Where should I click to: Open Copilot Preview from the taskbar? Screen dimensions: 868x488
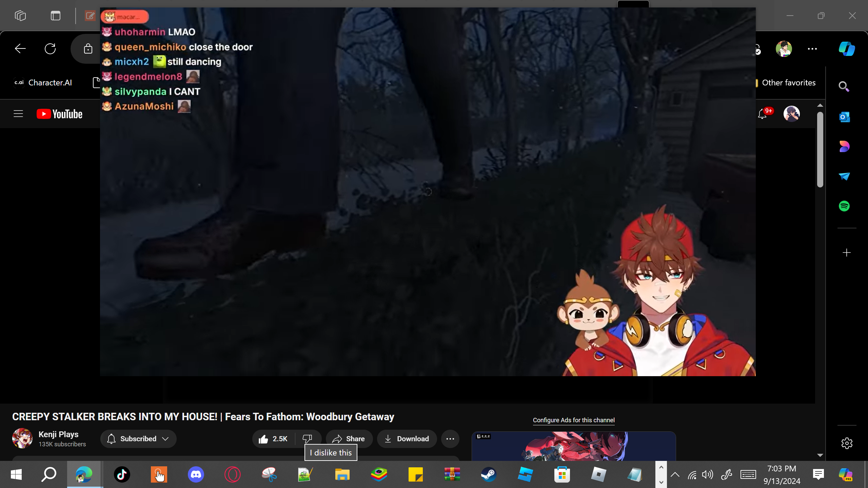click(845, 474)
